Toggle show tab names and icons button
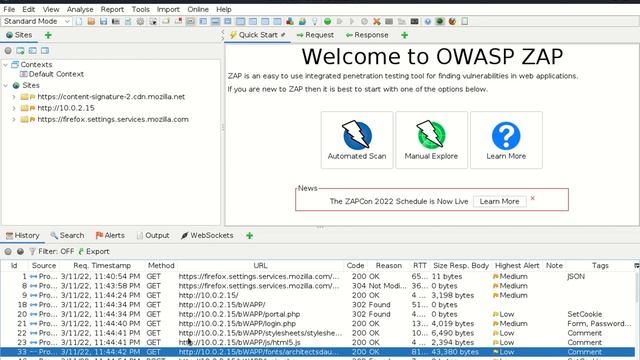The image size is (640, 360). (190, 21)
